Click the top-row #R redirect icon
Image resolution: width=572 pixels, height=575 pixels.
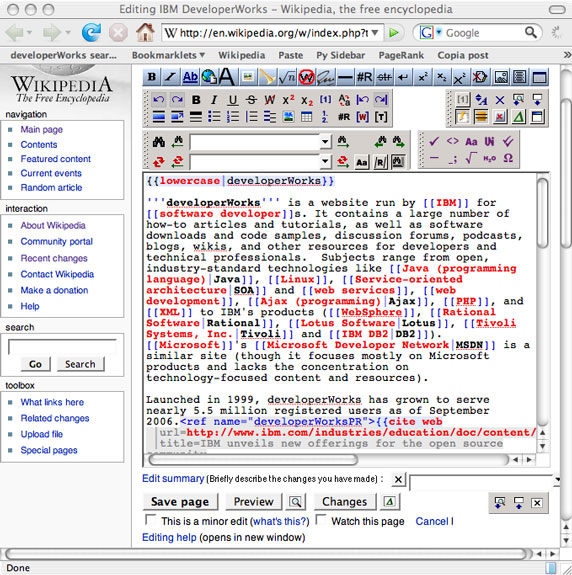(364, 77)
